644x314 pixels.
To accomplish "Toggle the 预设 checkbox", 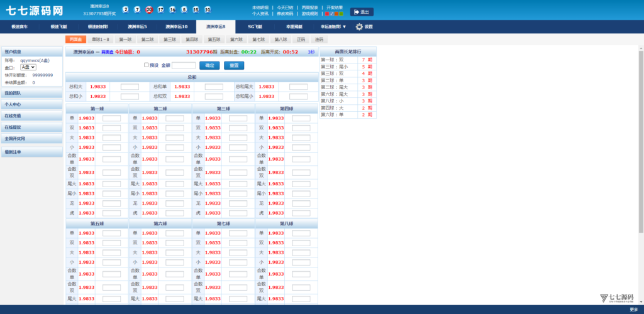I will coord(147,65).
